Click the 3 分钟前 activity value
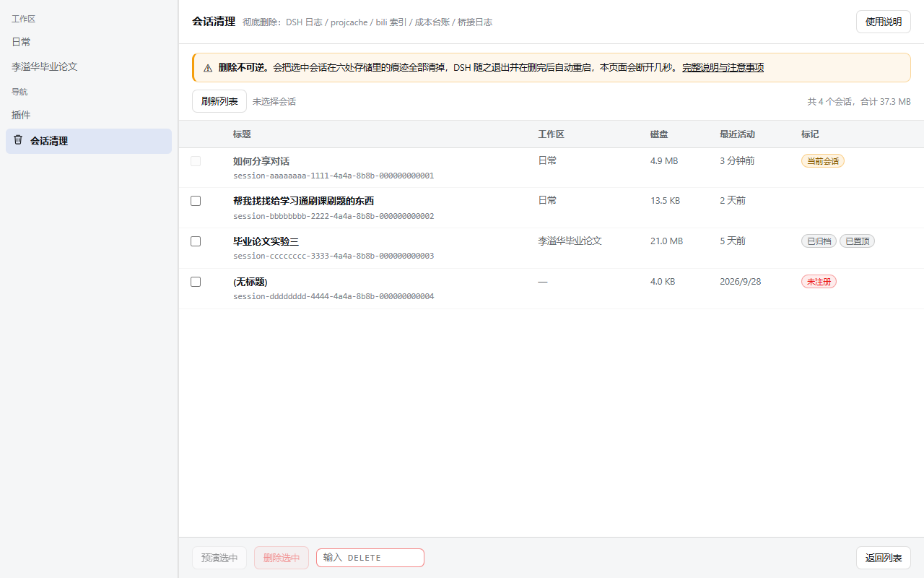Image resolution: width=924 pixels, height=578 pixels. (737, 160)
